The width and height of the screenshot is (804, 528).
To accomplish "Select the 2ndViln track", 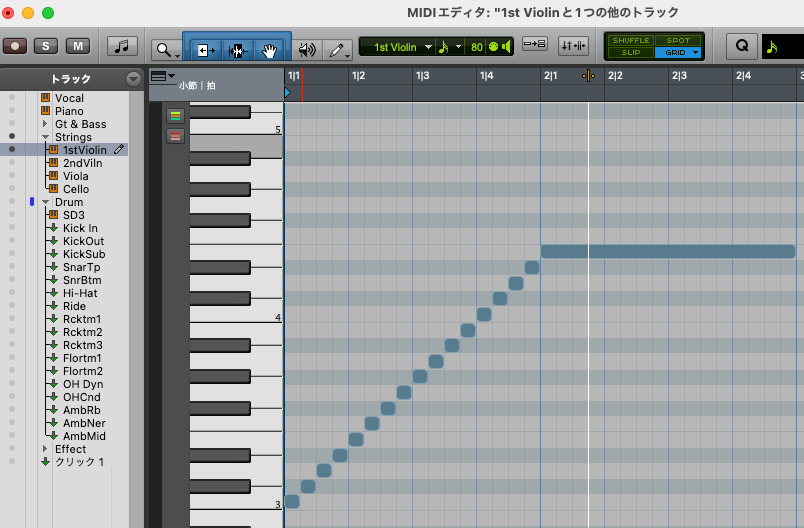I will [82, 163].
